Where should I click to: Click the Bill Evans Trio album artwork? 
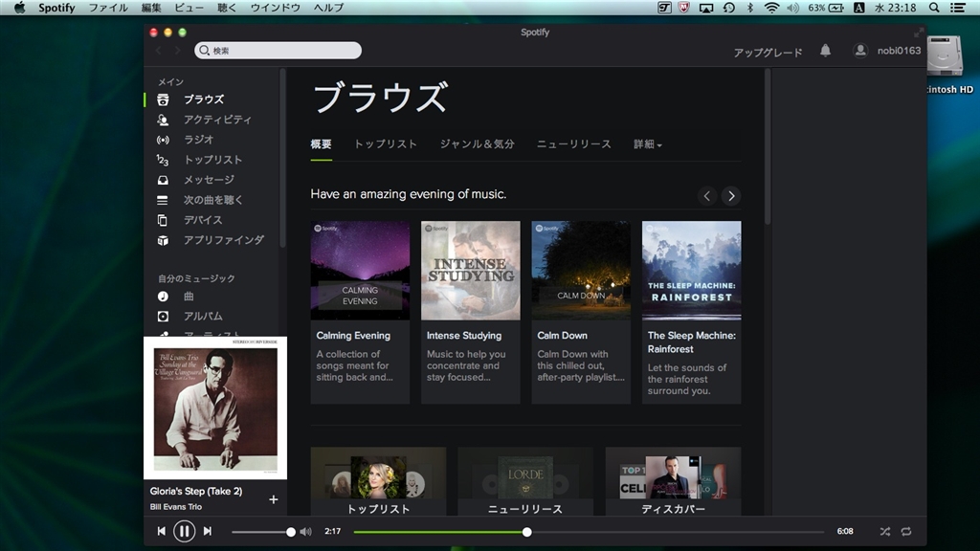tap(215, 408)
